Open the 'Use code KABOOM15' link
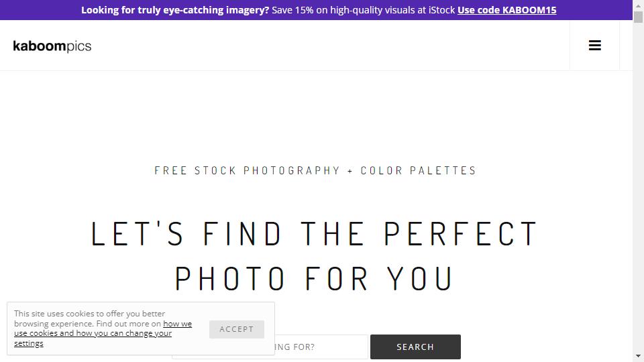The image size is (644, 362). 507,10
